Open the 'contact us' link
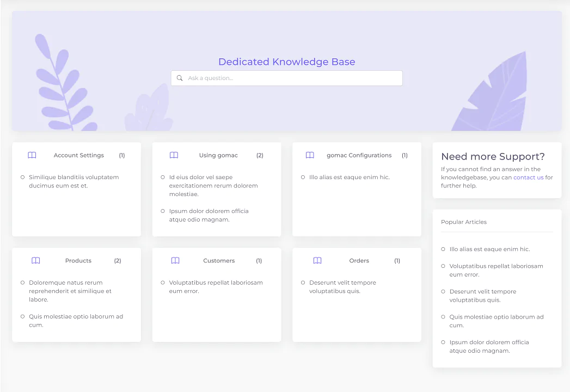This screenshot has width=570, height=392. point(528,177)
